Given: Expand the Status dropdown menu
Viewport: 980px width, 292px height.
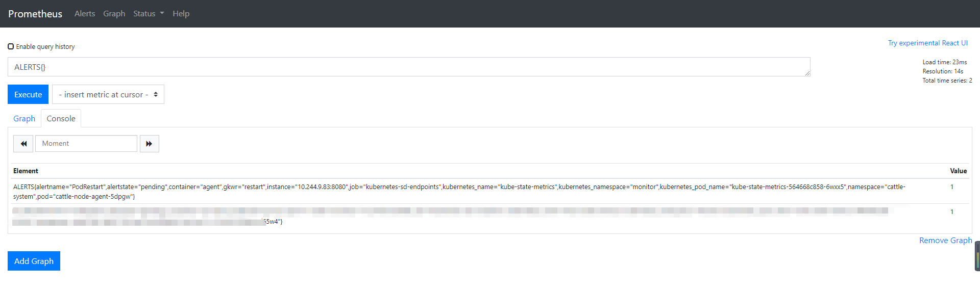Looking at the screenshot, I should point(149,14).
